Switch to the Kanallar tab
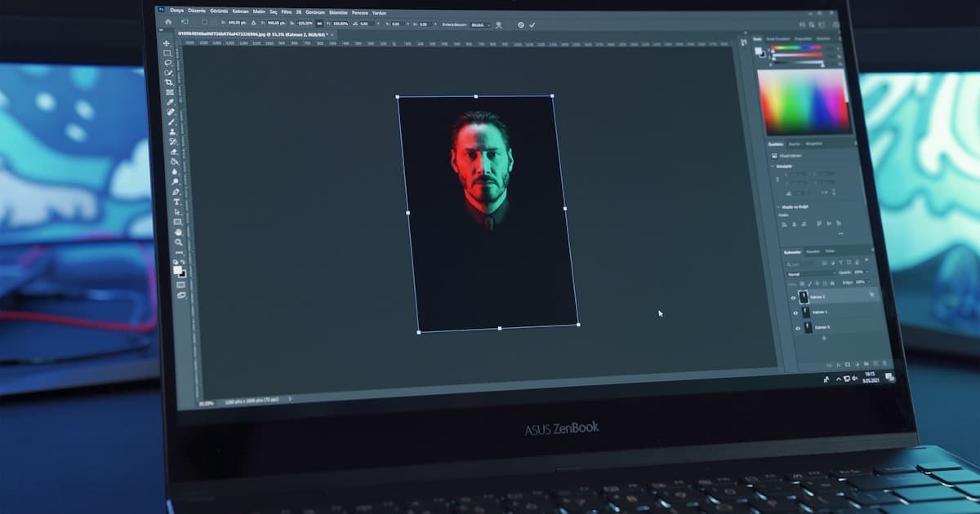Viewport: 980px width, 514px height. 814,252
